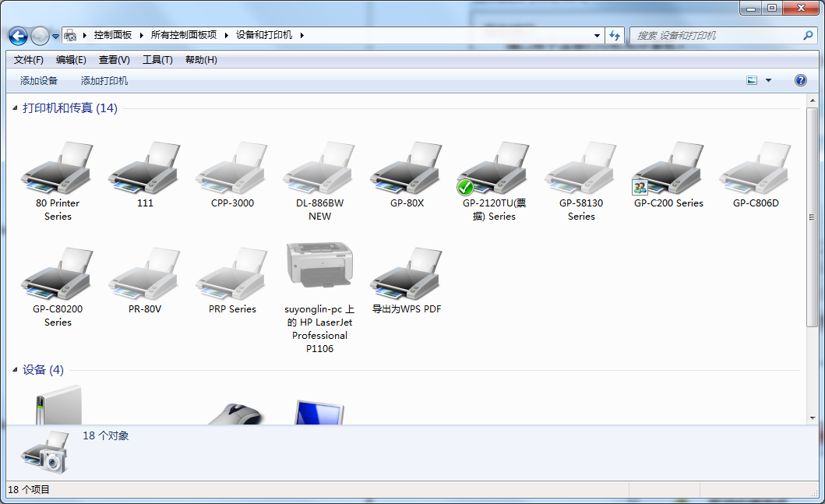Click the 18 个项目 status bar text
This screenshot has height=504, width=825.
pos(28,489)
